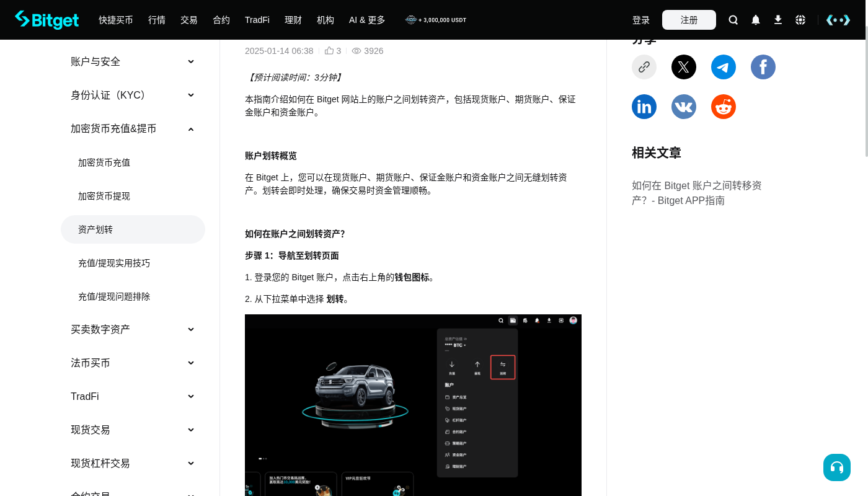868x496 pixels.
Task: Share article on X
Action: click(x=684, y=67)
